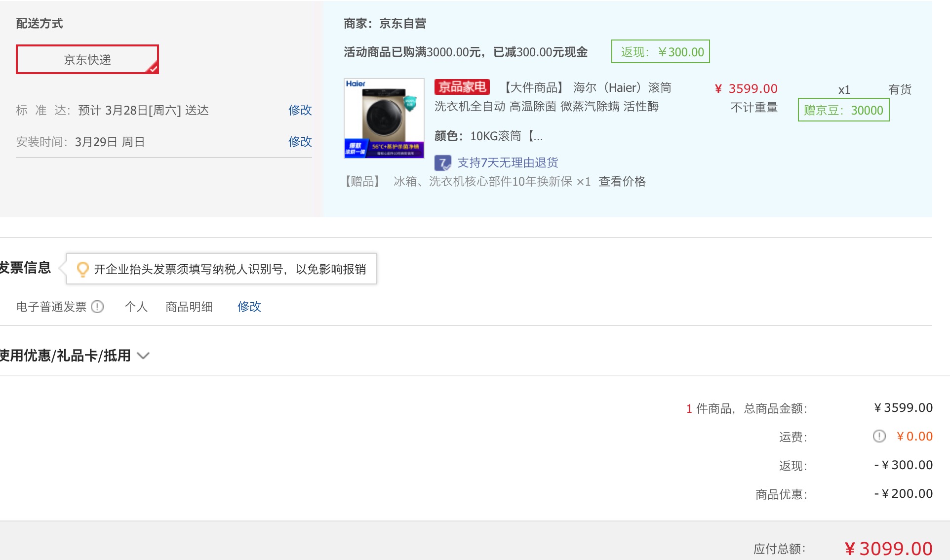Viewport: 950px width, 560px height.
Task: Click 个人 invoice title text
Action: click(x=136, y=307)
